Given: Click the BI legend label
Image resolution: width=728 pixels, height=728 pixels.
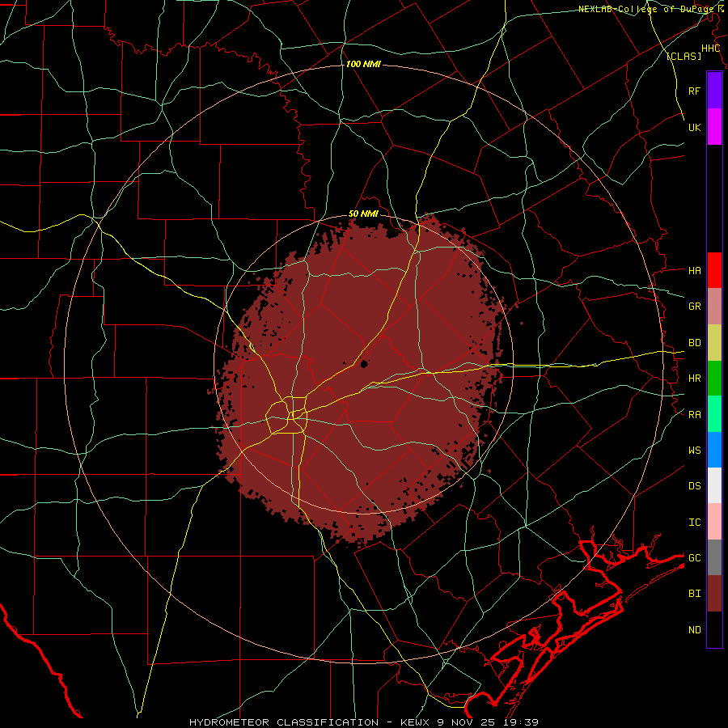Looking at the screenshot, I should (694, 594).
